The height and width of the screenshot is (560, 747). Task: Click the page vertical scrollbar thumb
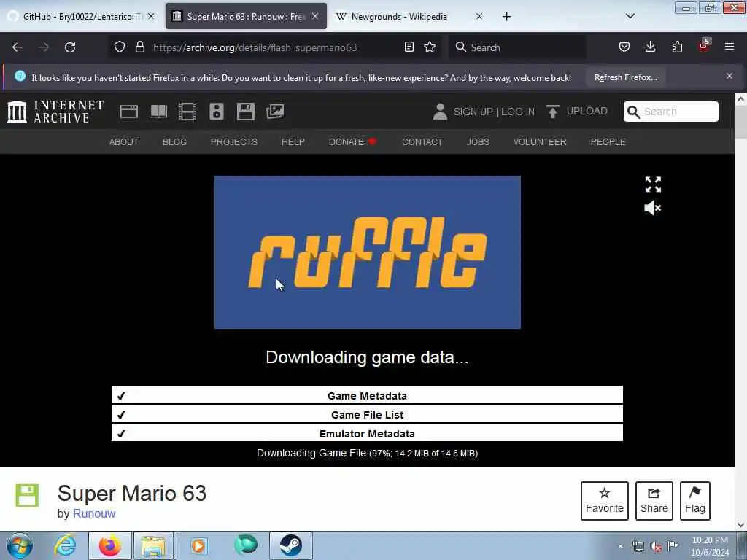click(740, 122)
